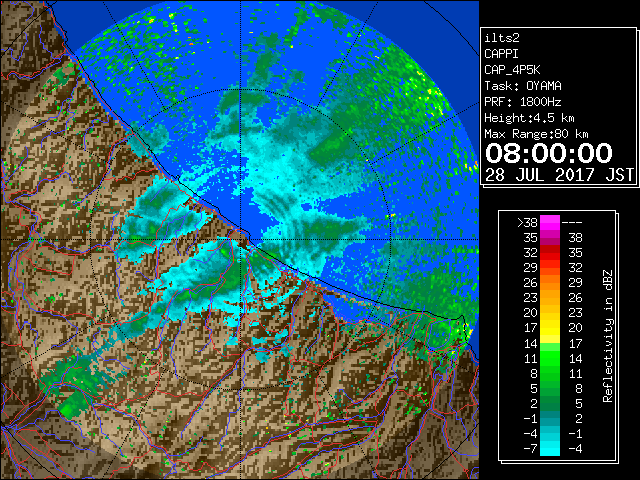Click the "PRF: 1800Hz" value
The height and width of the screenshot is (480, 640).
[523, 102]
